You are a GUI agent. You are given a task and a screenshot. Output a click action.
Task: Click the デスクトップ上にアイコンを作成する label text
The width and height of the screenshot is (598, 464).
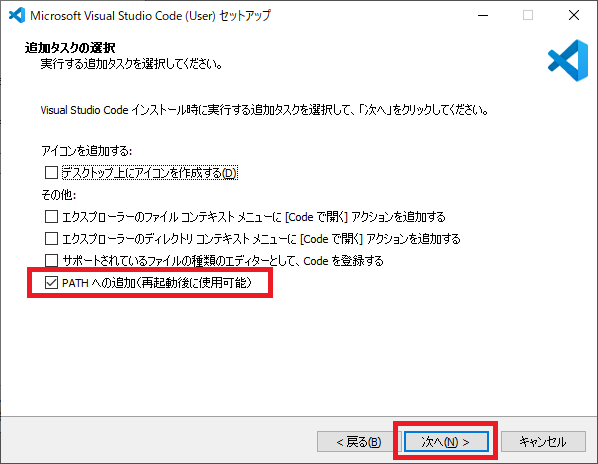coord(150,173)
